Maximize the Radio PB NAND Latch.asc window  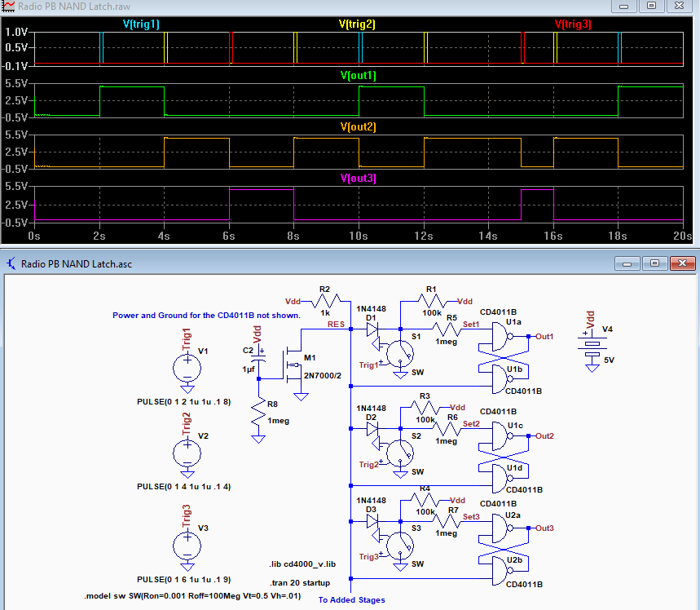pos(654,263)
